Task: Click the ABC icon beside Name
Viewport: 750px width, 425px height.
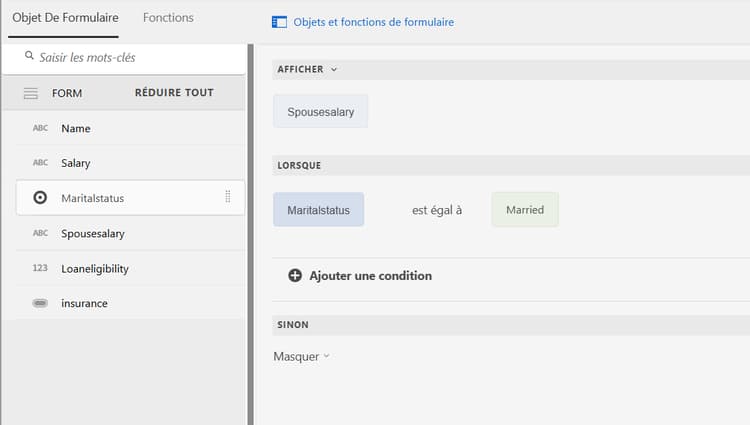Action: [x=40, y=128]
